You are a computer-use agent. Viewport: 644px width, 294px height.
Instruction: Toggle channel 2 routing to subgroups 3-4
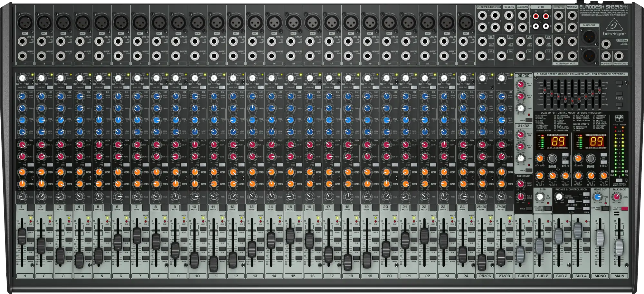coord(50,249)
